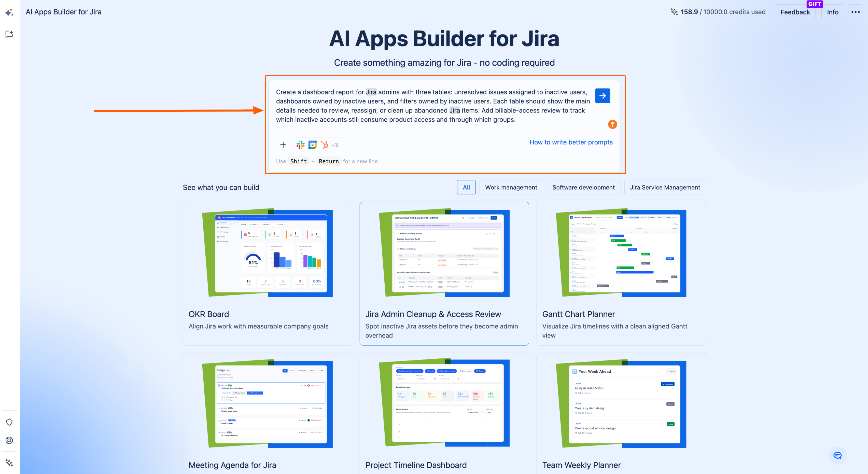Select the Slack integration icon
This screenshot has width=868, height=474.
point(300,145)
